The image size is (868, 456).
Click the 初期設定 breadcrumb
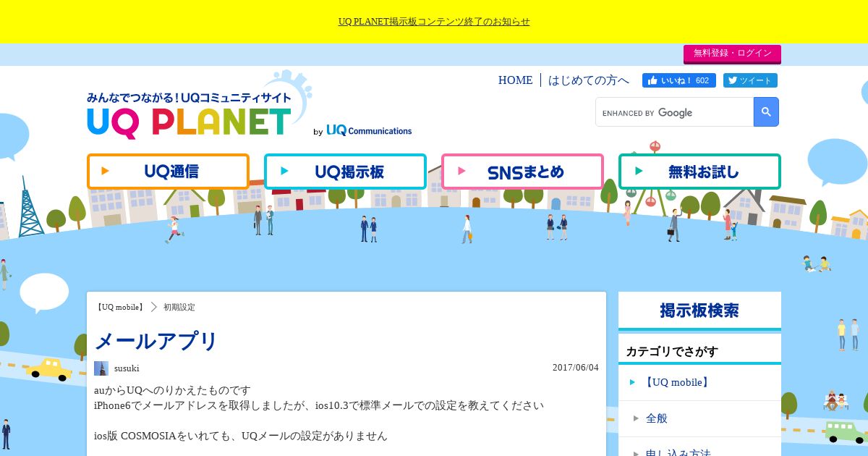[x=179, y=307]
